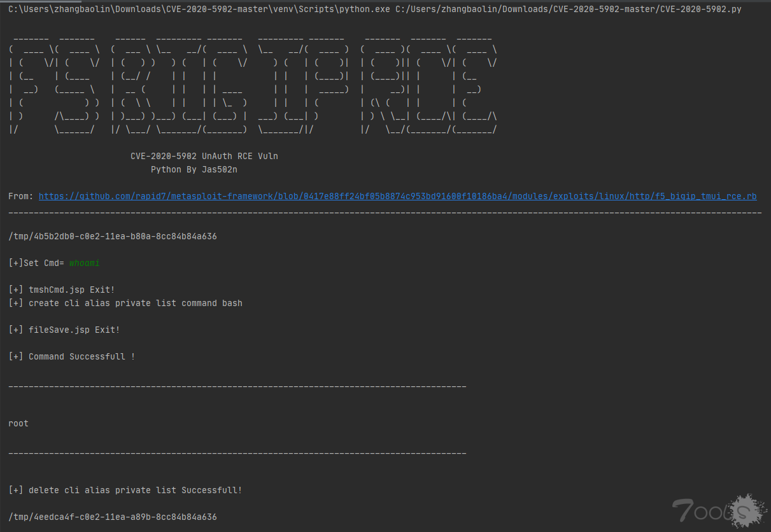Click the '[+] Command Successfull !' message

(72, 357)
